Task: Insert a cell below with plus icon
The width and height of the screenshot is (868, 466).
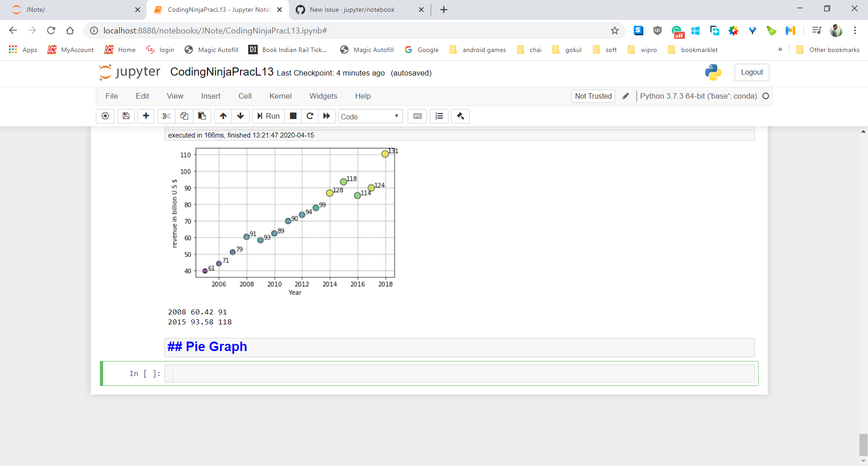Action: click(146, 116)
